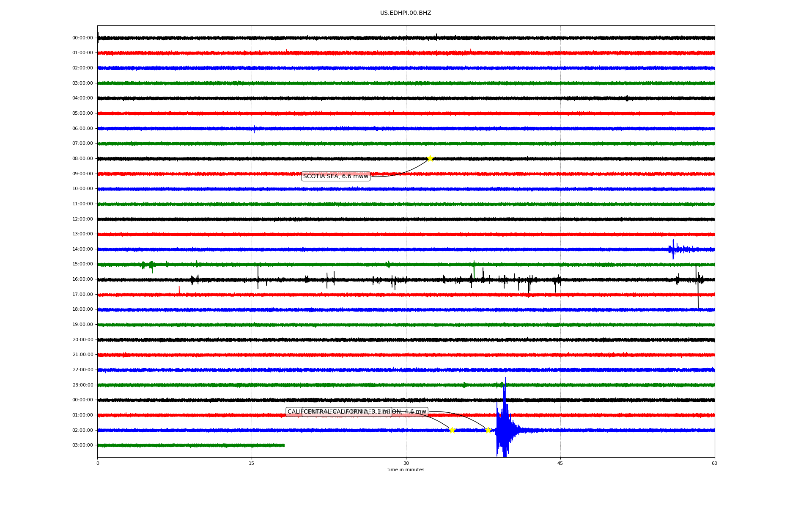
Task: Click the 22:00:00 trace label
Action: click(x=82, y=370)
